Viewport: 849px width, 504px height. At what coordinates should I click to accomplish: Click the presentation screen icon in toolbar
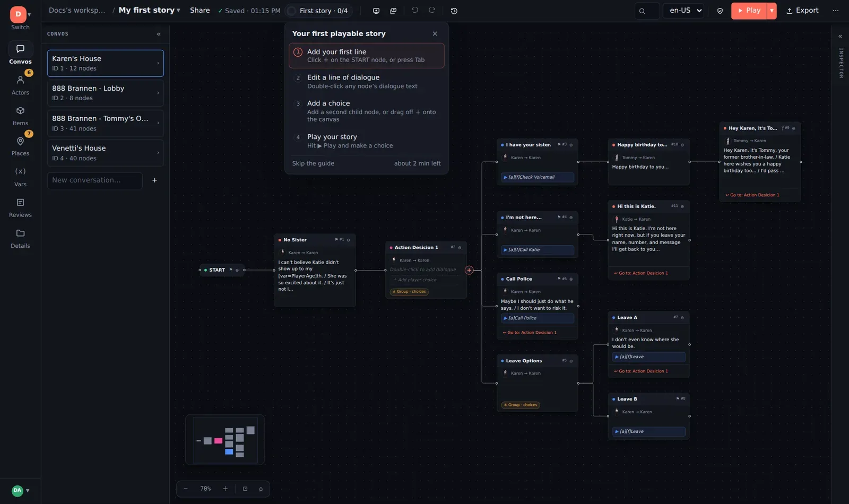pyautogui.click(x=376, y=11)
